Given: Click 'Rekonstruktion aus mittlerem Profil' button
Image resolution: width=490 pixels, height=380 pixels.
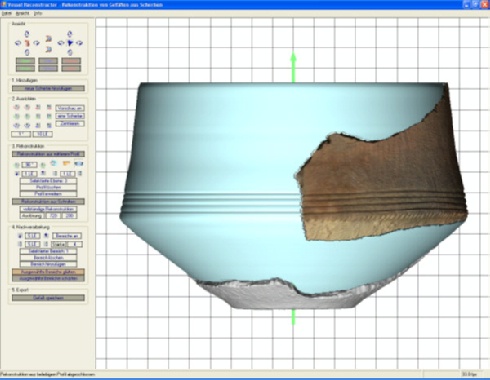Looking at the screenshot, I should (x=48, y=154).
